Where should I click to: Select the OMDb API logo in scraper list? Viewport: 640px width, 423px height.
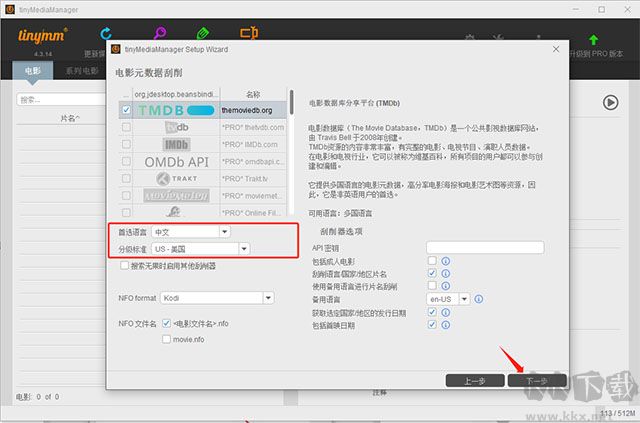pyautogui.click(x=176, y=162)
